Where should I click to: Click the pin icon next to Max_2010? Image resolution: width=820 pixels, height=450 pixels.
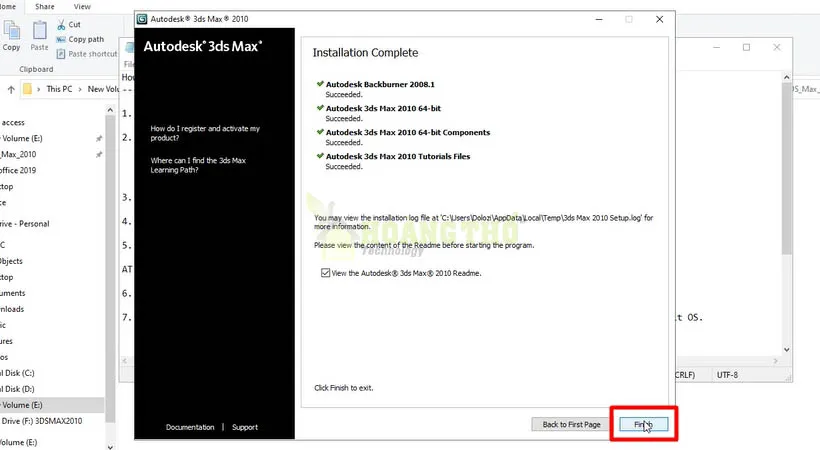(99, 154)
